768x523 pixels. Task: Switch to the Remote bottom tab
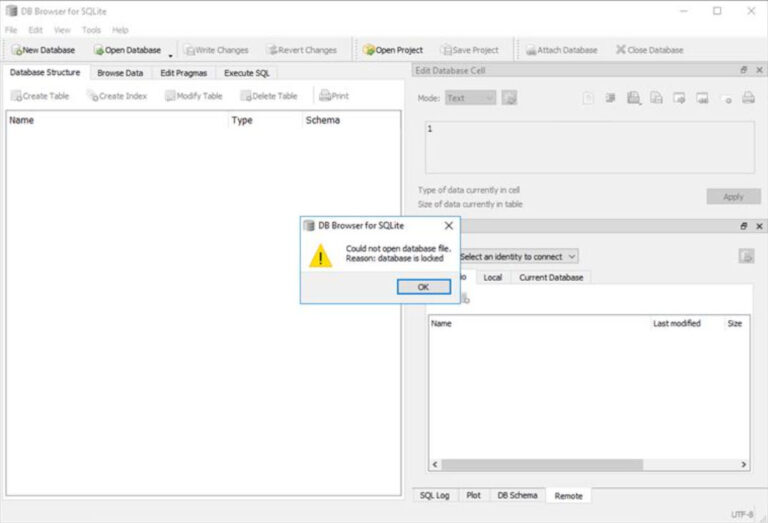pyautogui.click(x=568, y=496)
